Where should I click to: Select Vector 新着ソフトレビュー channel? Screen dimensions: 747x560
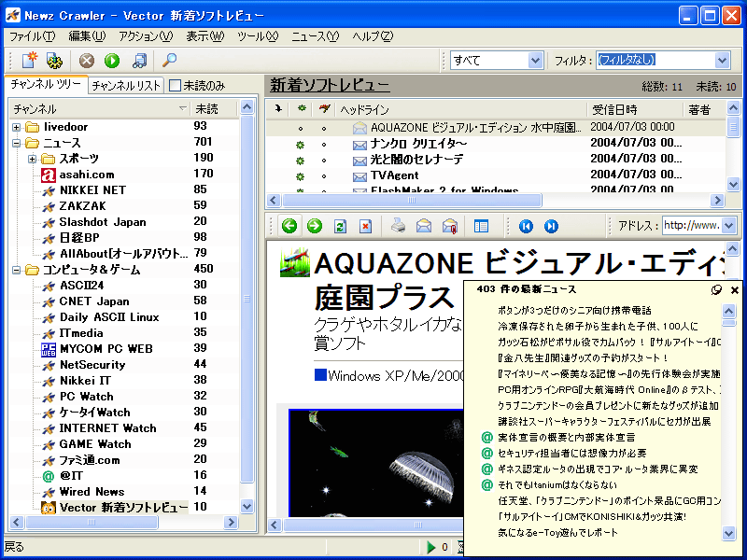114,507
